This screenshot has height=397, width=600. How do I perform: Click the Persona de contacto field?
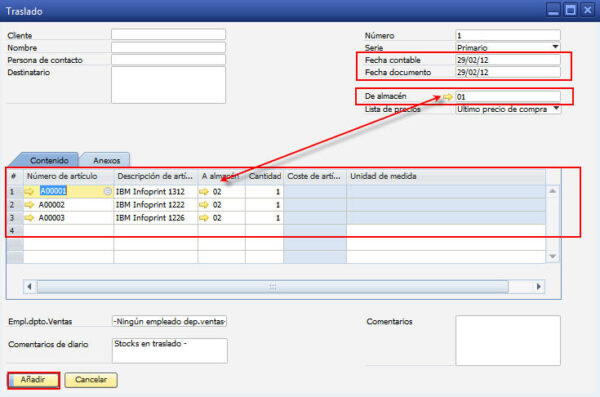tap(168, 60)
